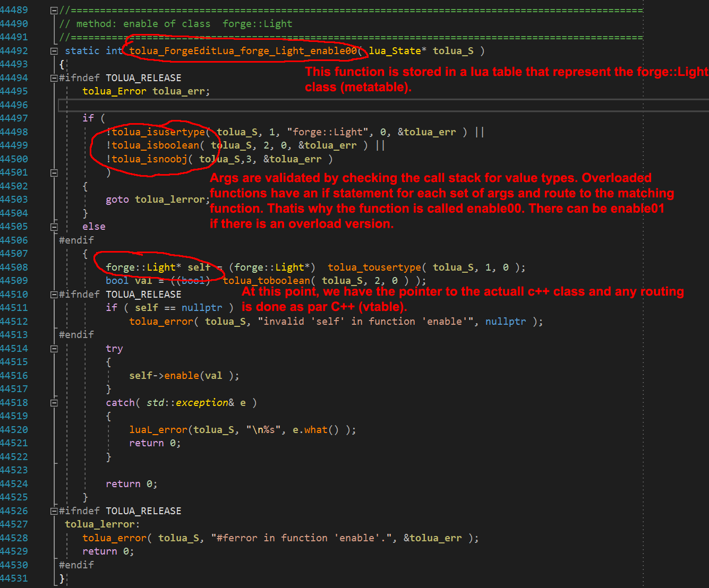Click the tolua_toboolean call
This screenshot has width=709, height=588.
pyautogui.click(x=266, y=281)
